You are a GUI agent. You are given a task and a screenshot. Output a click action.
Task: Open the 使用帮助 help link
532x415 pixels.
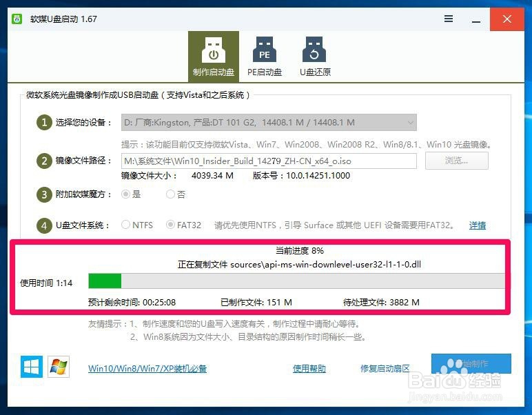point(309,369)
